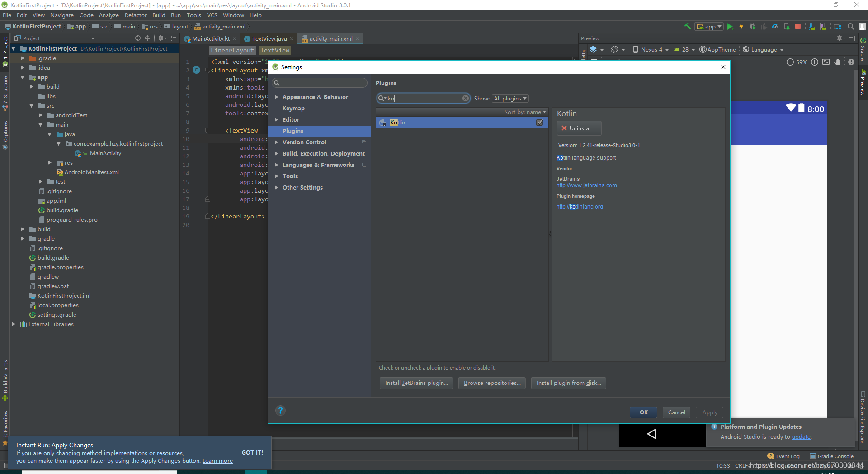The width and height of the screenshot is (868, 474).
Task: Click scroll-from-source target icon in Project panel
Action: [138, 38]
